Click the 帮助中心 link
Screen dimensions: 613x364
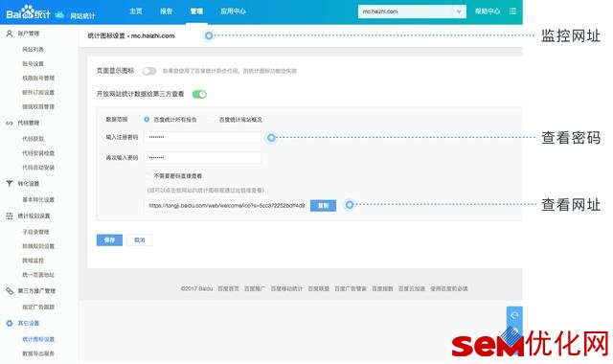coord(488,11)
